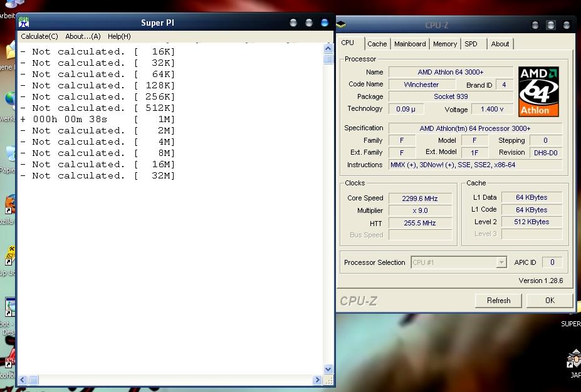
Task: Click the '000h 00m 38s' 1M result line
Action: (98, 119)
